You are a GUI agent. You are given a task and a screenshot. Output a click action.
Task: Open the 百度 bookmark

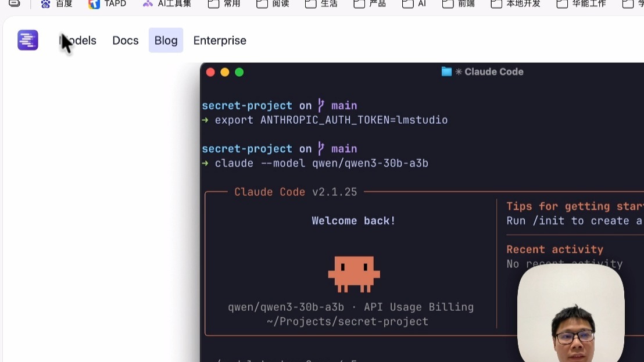tap(57, 3)
